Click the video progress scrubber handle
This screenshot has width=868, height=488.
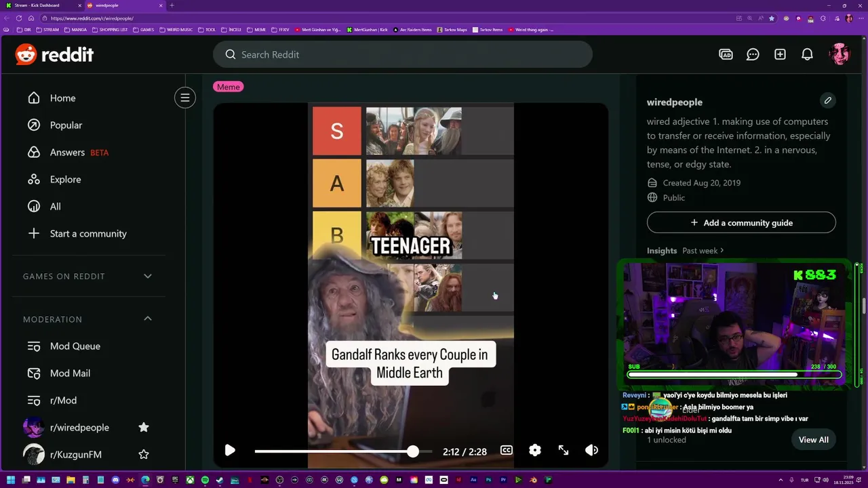(413, 451)
